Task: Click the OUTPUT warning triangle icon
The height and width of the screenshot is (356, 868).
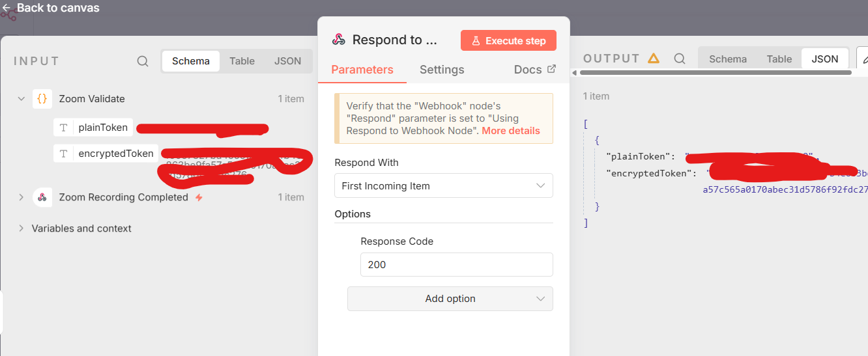Action: click(x=654, y=59)
